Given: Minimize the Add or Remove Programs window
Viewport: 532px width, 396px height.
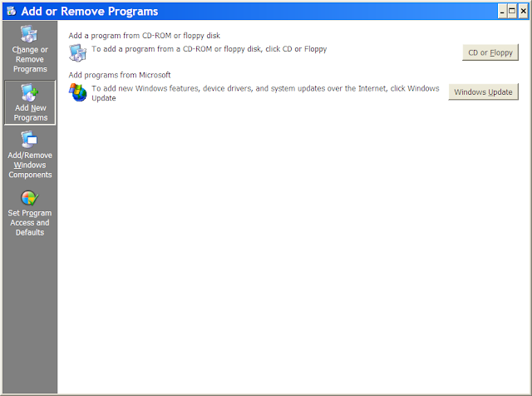Looking at the screenshot, I should [x=502, y=12].
